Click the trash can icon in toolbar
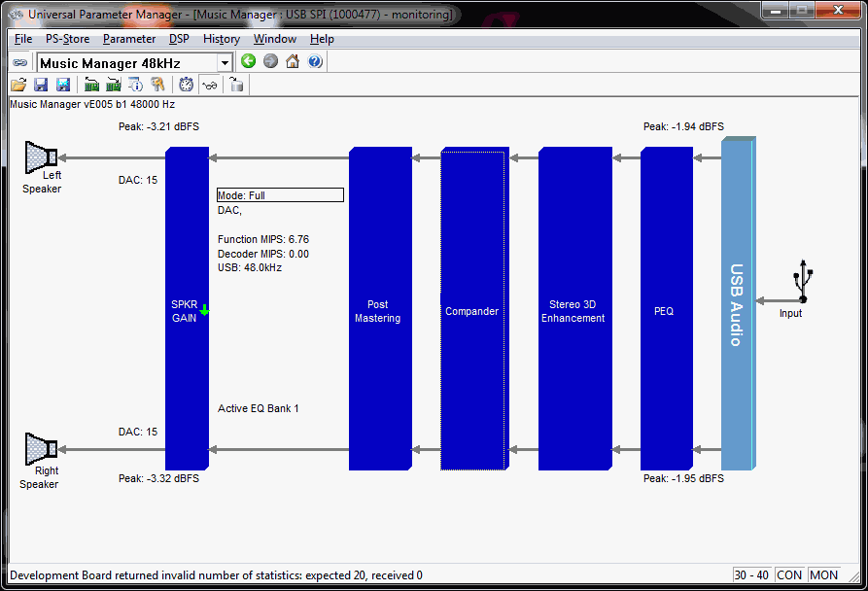The image size is (868, 591). tap(236, 86)
